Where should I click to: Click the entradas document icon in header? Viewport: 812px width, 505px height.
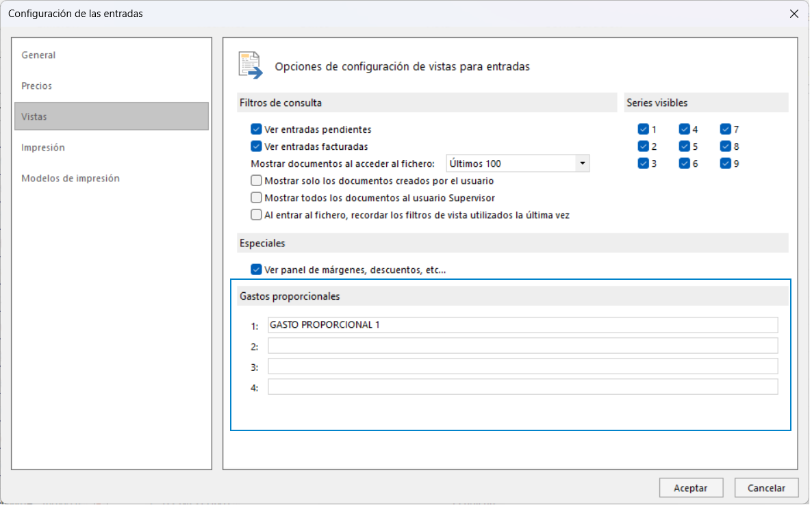pyautogui.click(x=251, y=65)
